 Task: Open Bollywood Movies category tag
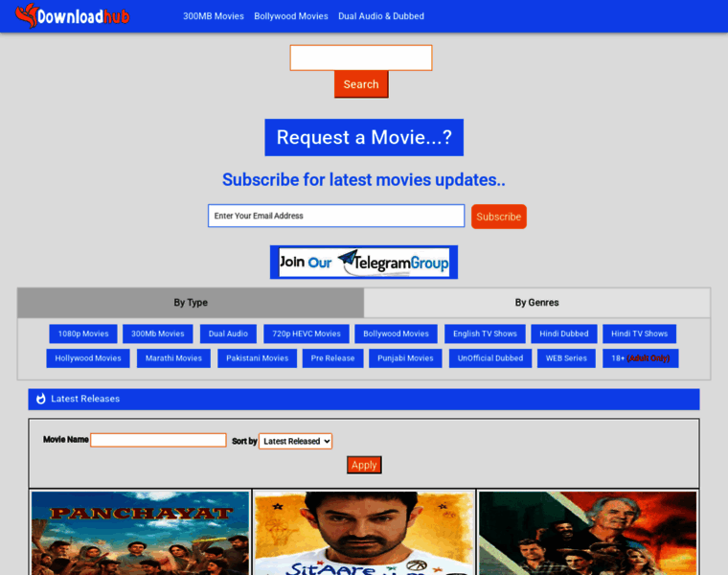[x=396, y=333]
